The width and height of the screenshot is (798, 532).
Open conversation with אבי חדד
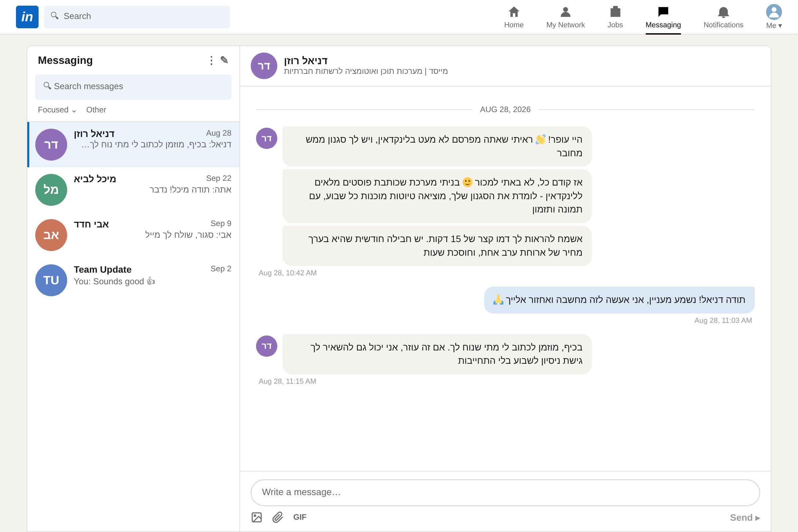pyautogui.click(x=133, y=235)
